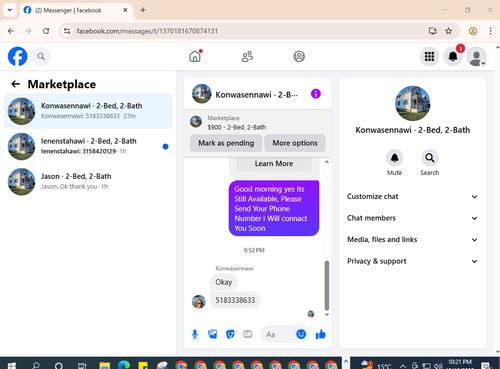This screenshot has width=500, height=369.
Task: Open the Facebook search magnifier icon
Action: click(41, 56)
